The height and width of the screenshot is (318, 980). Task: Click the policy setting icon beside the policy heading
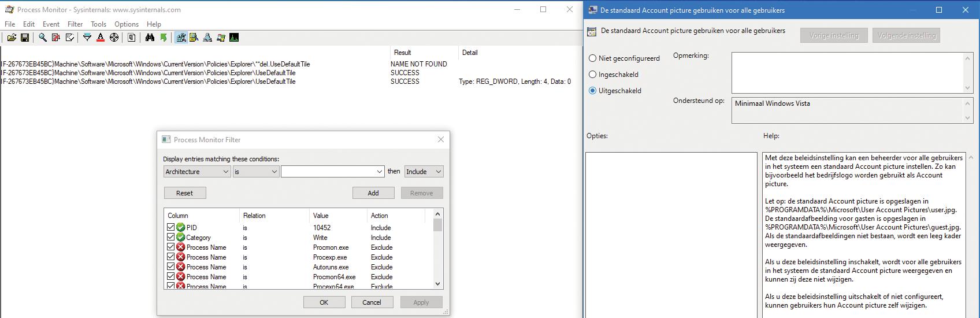[592, 32]
